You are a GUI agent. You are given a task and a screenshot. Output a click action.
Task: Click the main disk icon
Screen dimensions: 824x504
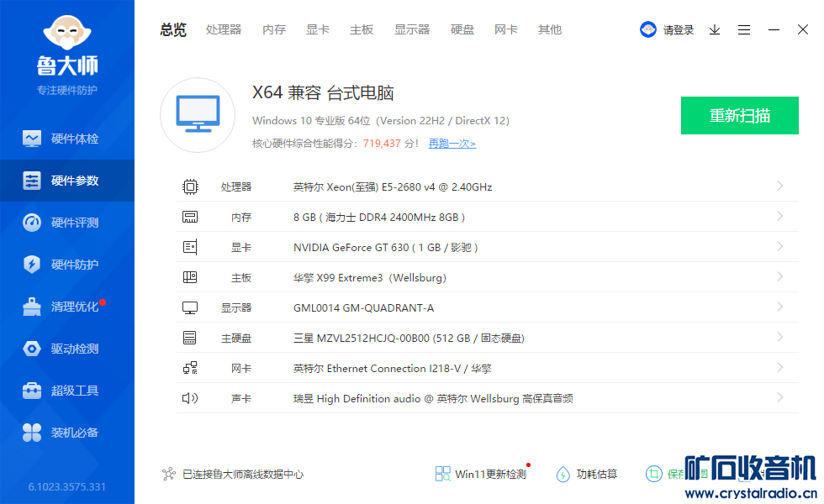[190, 338]
